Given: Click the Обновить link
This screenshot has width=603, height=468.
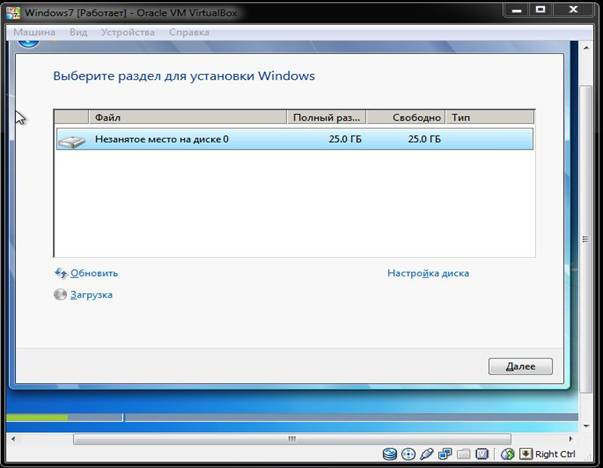Looking at the screenshot, I should tap(94, 273).
